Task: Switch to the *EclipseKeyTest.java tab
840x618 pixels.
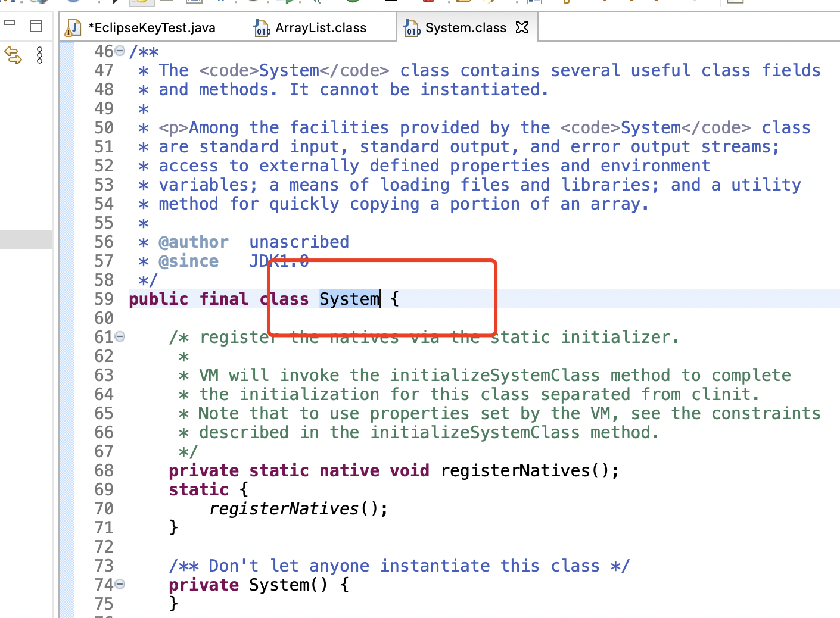Action: (151, 28)
